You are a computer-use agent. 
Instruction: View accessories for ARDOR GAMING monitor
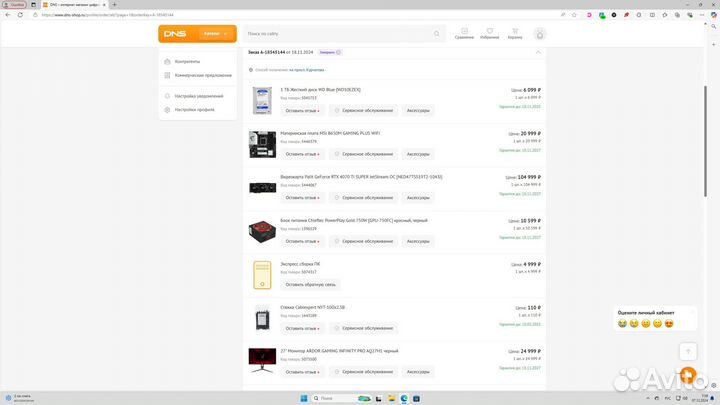[x=418, y=372]
